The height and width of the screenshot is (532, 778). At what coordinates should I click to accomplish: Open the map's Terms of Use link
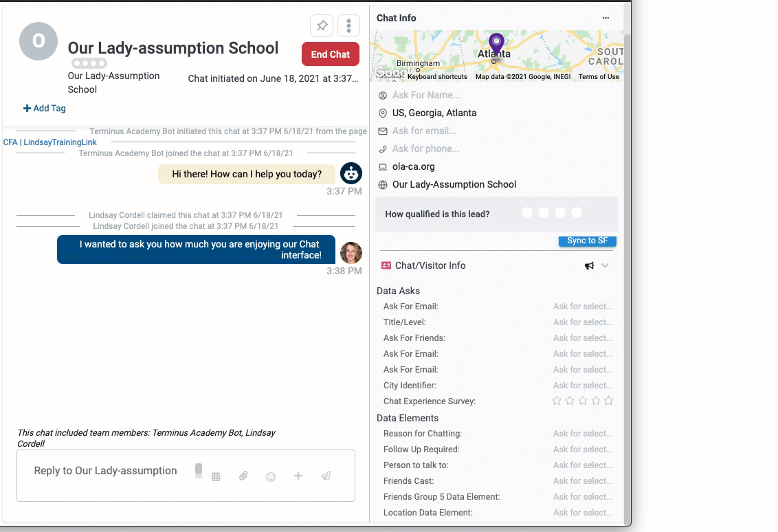[x=599, y=77]
